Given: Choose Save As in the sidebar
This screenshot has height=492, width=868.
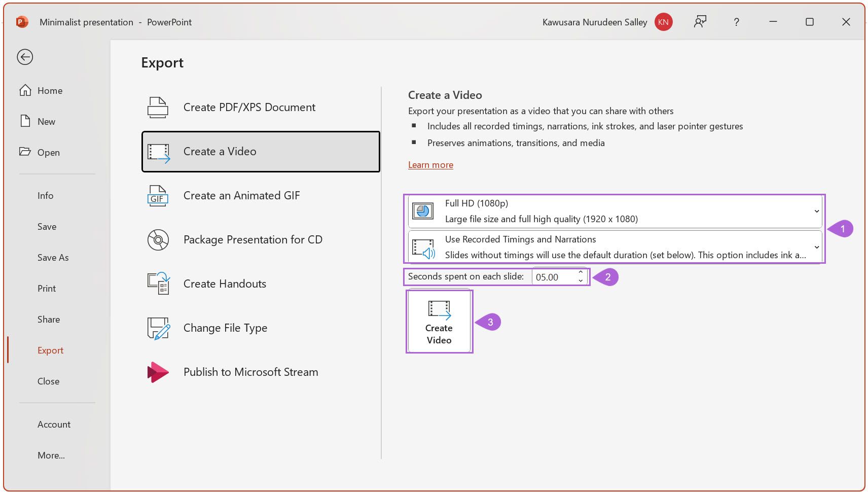Looking at the screenshot, I should click(x=53, y=258).
